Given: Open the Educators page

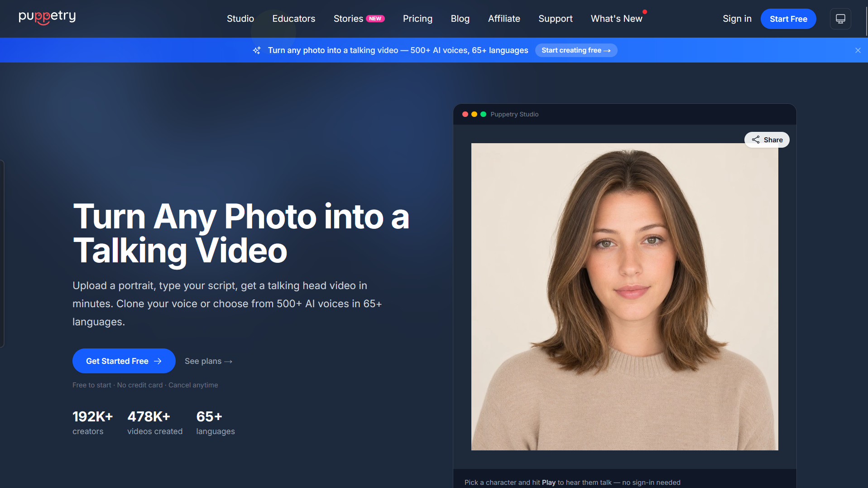Looking at the screenshot, I should 294,19.
